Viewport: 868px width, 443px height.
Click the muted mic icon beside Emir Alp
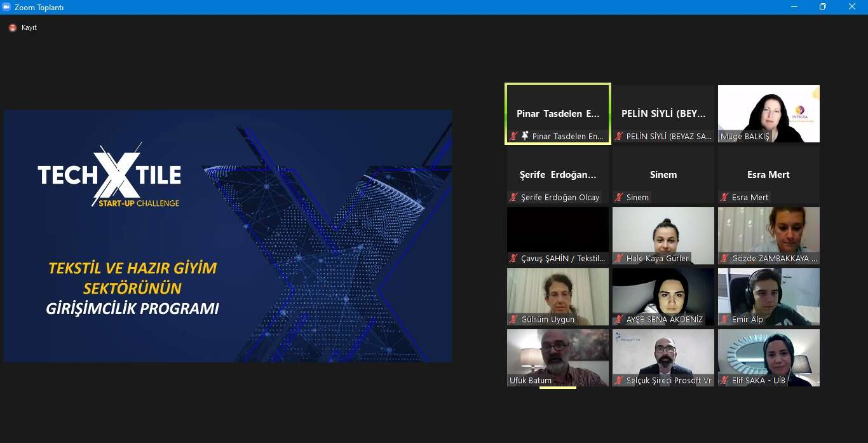coord(724,319)
